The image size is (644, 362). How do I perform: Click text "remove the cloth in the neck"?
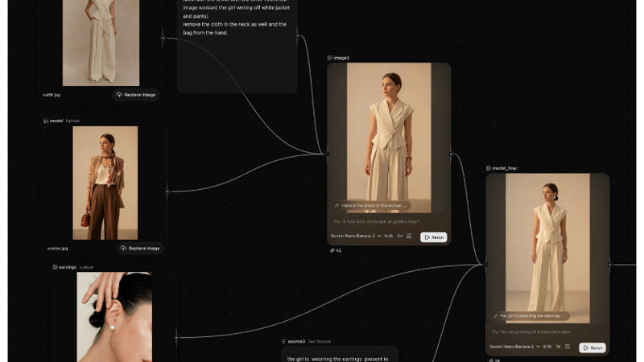click(217, 25)
